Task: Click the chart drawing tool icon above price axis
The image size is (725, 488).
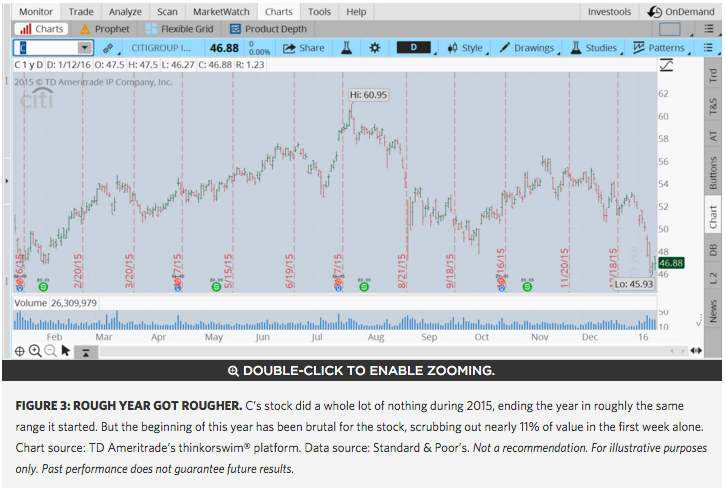Action: coord(666,65)
